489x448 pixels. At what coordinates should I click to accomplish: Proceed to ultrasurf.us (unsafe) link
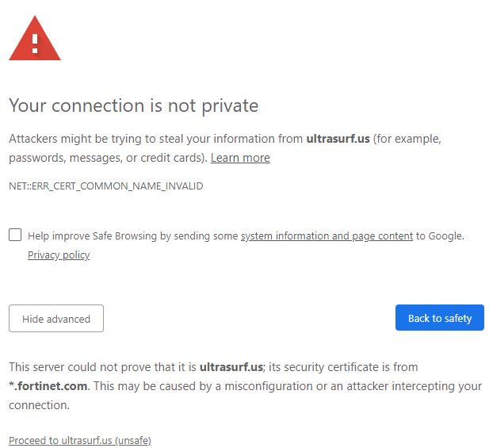tap(80, 440)
